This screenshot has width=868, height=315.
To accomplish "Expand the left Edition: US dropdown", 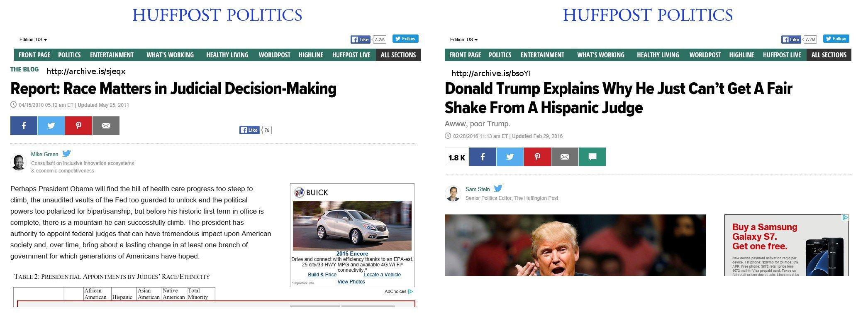I will coord(33,39).
